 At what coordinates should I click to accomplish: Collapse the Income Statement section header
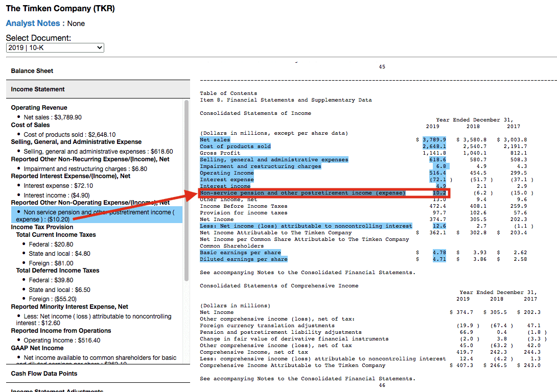[x=98, y=89]
